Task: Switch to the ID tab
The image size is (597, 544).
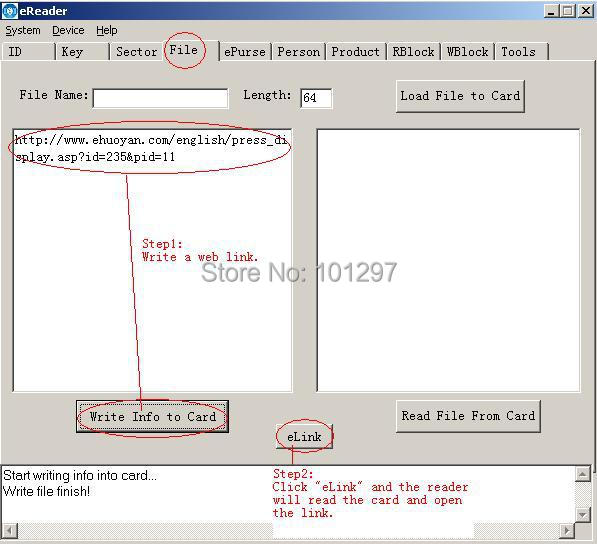Action: pyautogui.click(x=28, y=52)
